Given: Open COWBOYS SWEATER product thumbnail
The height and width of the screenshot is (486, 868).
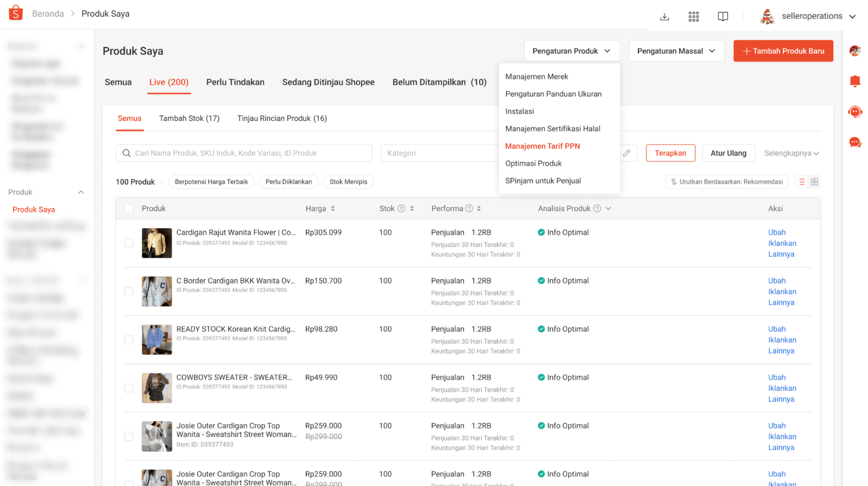Looking at the screenshot, I should (x=157, y=388).
